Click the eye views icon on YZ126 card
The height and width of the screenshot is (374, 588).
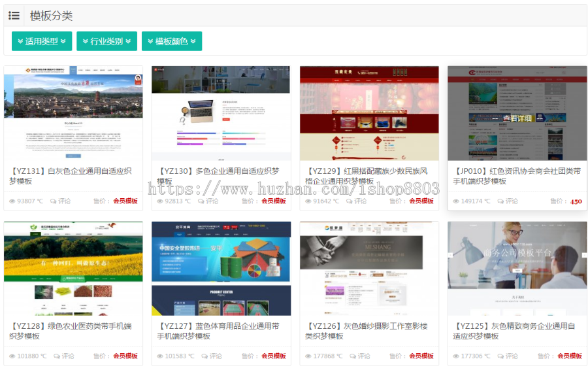pos(308,356)
